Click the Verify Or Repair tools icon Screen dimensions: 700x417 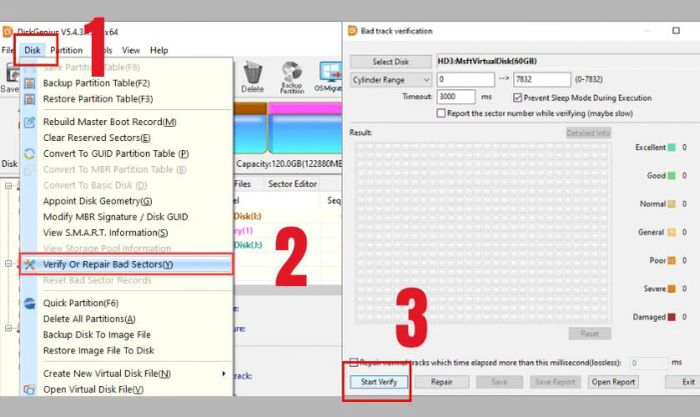click(29, 264)
